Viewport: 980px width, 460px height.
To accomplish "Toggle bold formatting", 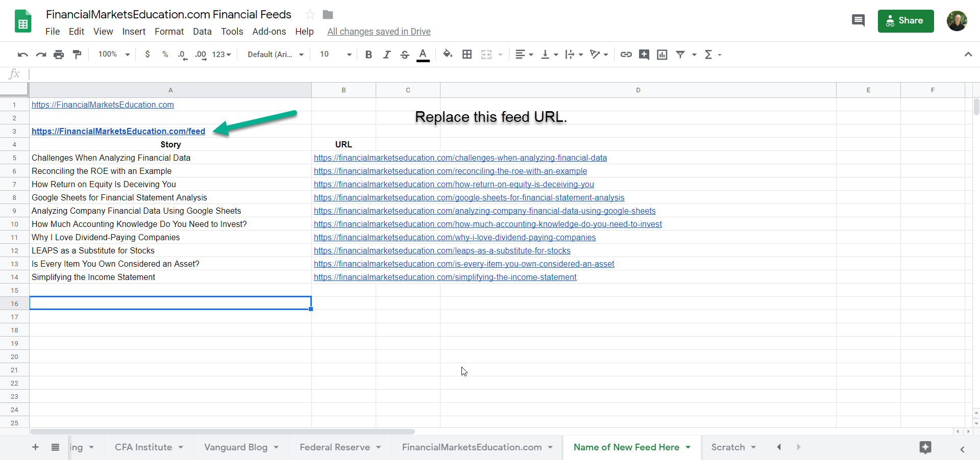I will point(369,55).
